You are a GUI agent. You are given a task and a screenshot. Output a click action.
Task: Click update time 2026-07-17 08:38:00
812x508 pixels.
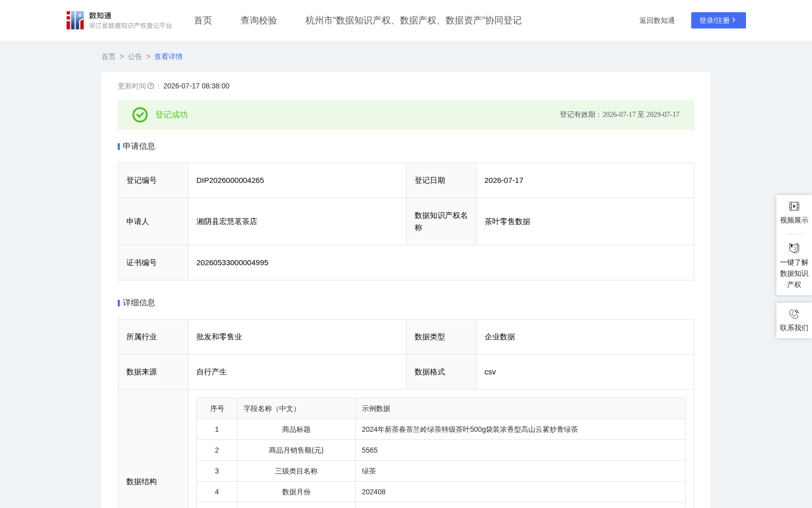(196, 86)
